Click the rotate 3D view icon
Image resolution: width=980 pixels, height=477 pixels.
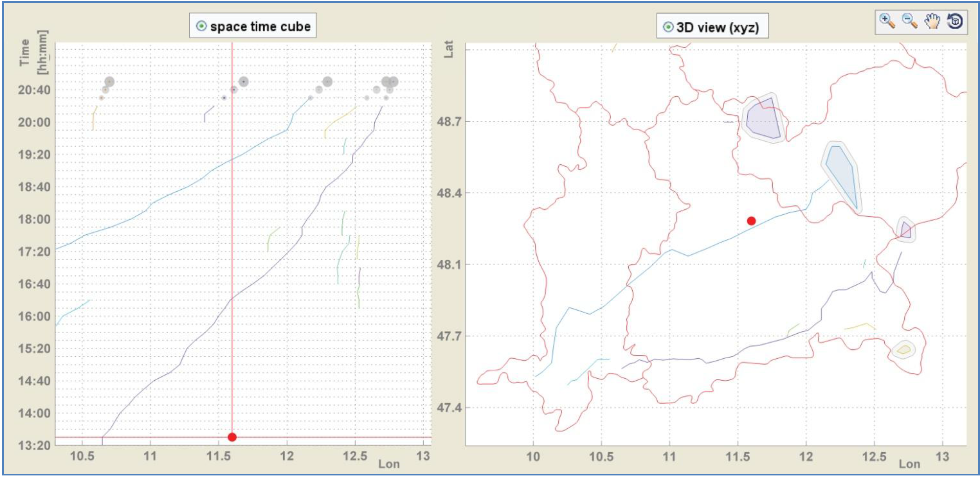(x=955, y=21)
